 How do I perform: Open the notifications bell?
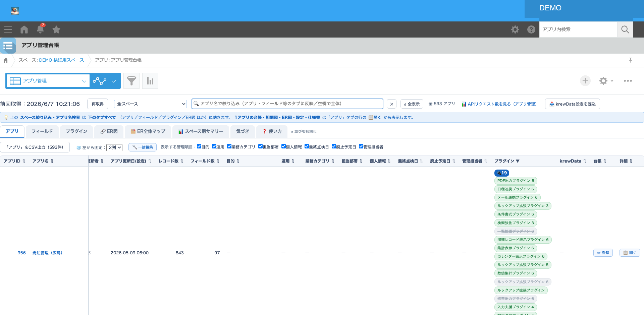(x=40, y=29)
